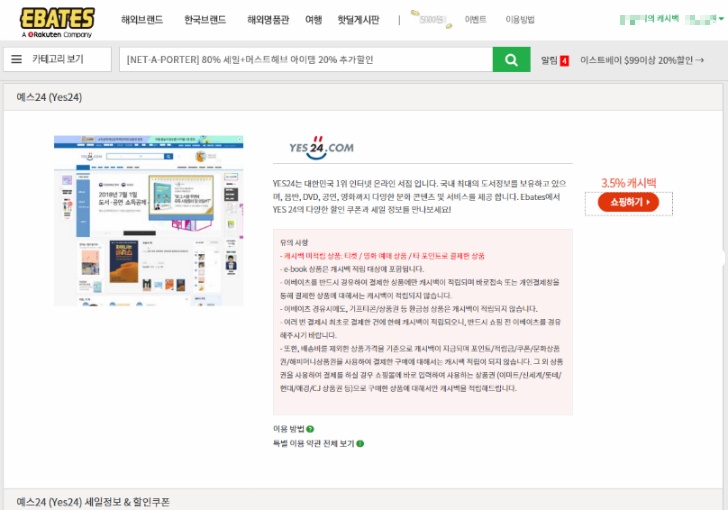Click the 5000원 coin promotion icon
Viewport: 728px width, 510px height.
pos(432,20)
